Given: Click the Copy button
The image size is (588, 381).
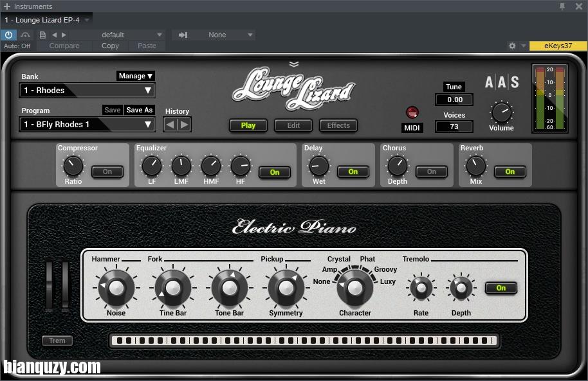Looking at the screenshot, I should click(x=110, y=46).
